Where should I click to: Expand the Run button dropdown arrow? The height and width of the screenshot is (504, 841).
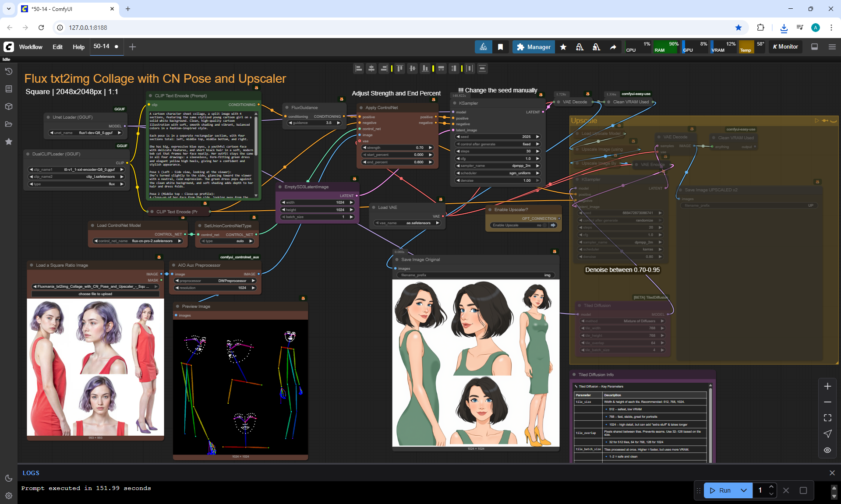coord(744,490)
